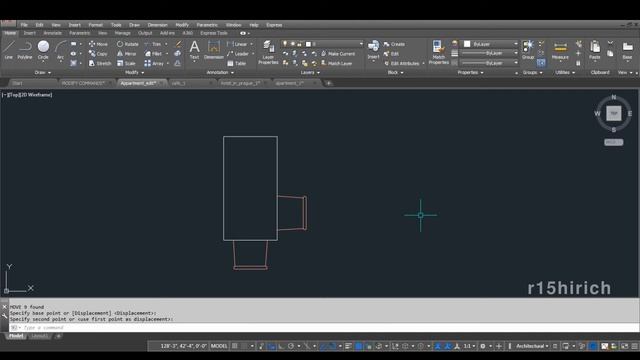Activate the Mirror command
The image size is (640, 360).
[127, 54]
